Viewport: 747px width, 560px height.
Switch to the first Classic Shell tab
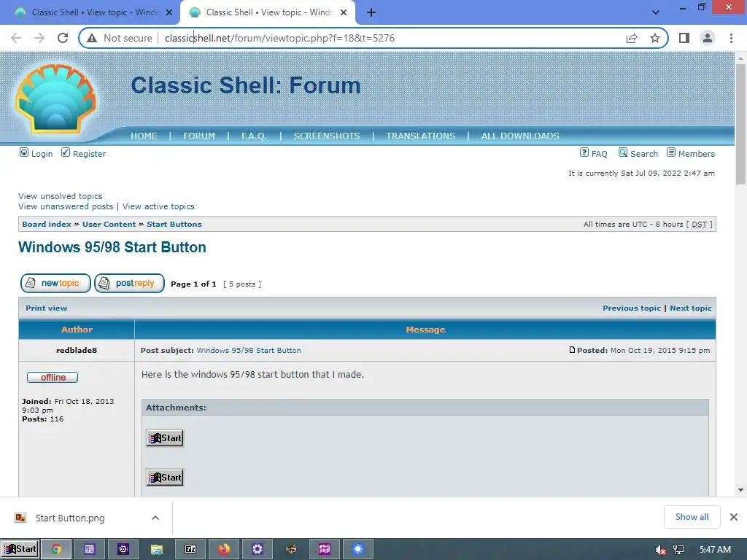[x=90, y=12]
